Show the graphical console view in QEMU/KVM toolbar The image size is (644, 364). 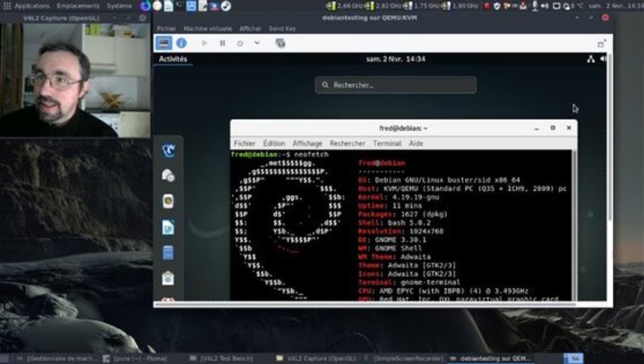(x=164, y=42)
